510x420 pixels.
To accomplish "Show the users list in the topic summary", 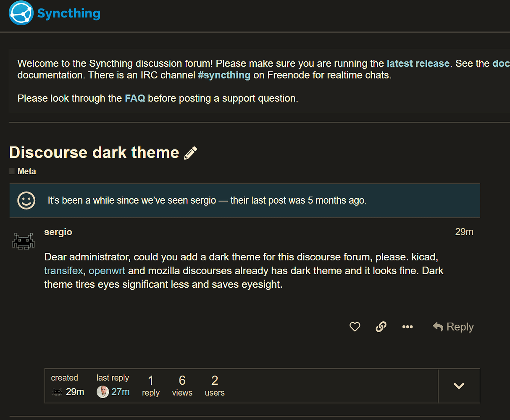I will [215, 385].
